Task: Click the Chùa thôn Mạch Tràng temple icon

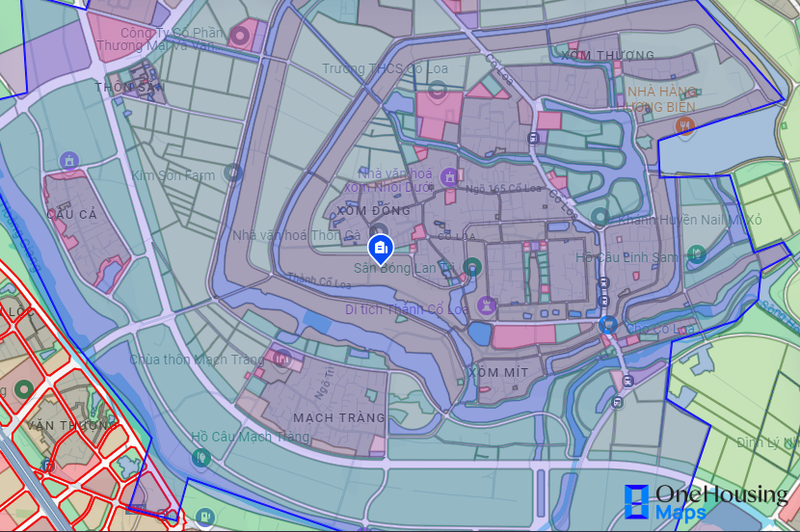Action: (282, 358)
